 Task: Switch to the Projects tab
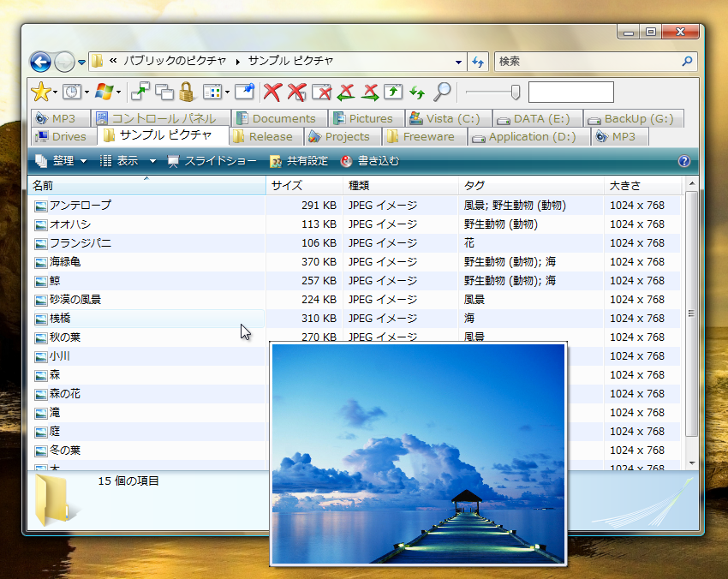point(343,136)
